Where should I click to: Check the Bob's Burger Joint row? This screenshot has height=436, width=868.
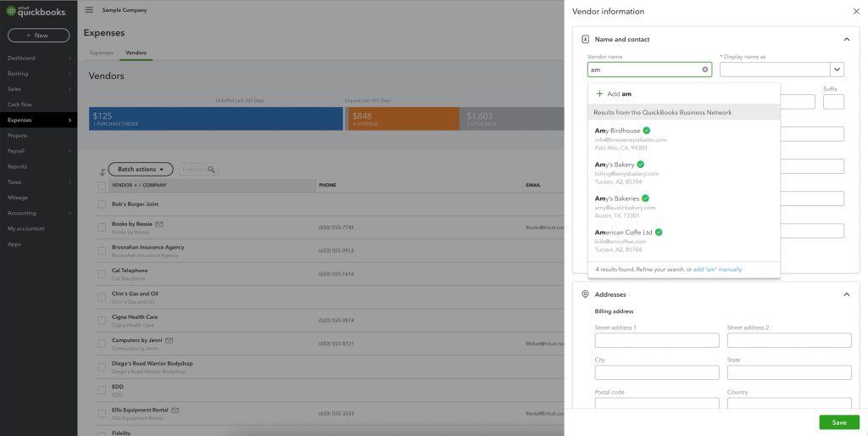point(102,204)
